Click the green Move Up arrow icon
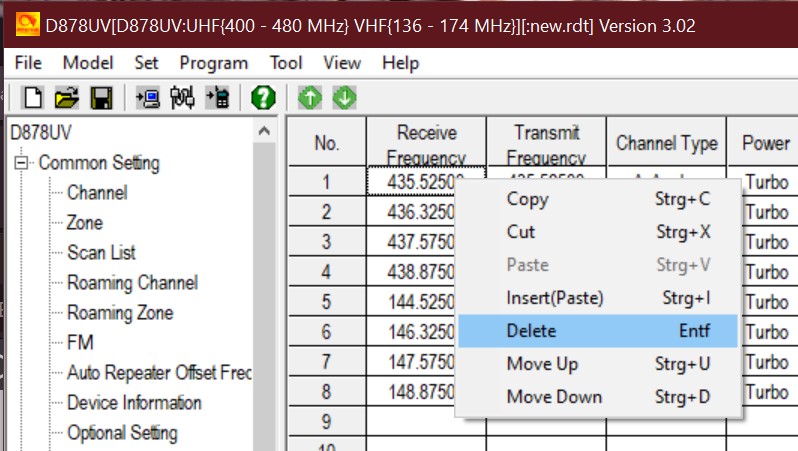The height and width of the screenshot is (451, 798). click(x=310, y=97)
